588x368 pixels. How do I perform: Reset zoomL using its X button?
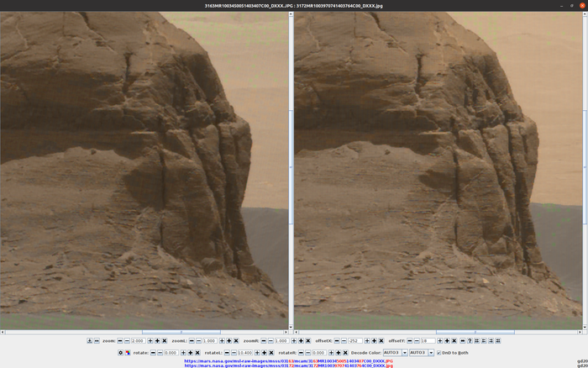(236, 341)
